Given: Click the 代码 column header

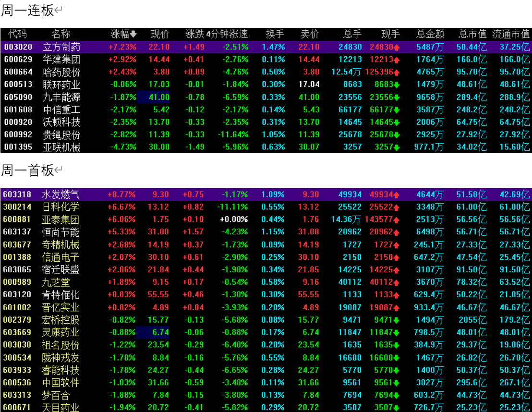Looking at the screenshot, I should point(17,34).
